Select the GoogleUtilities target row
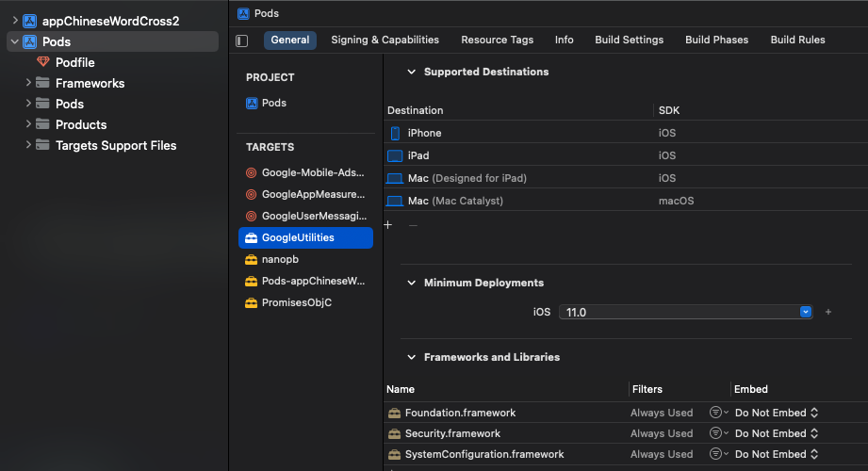The height and width of the screenshot is (471, 868). [x=305, y=237]
